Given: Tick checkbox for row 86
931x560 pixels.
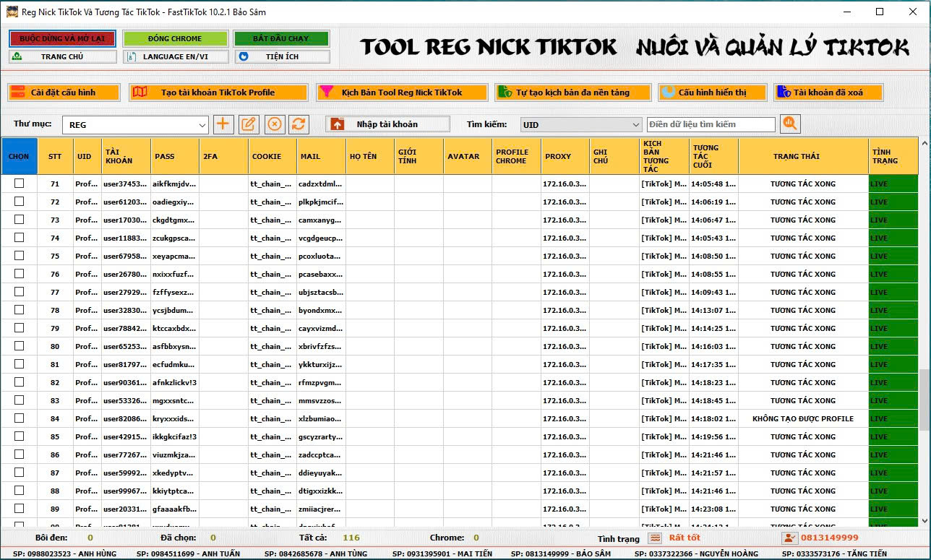Looking at the screenshot, I should [19, 455].
